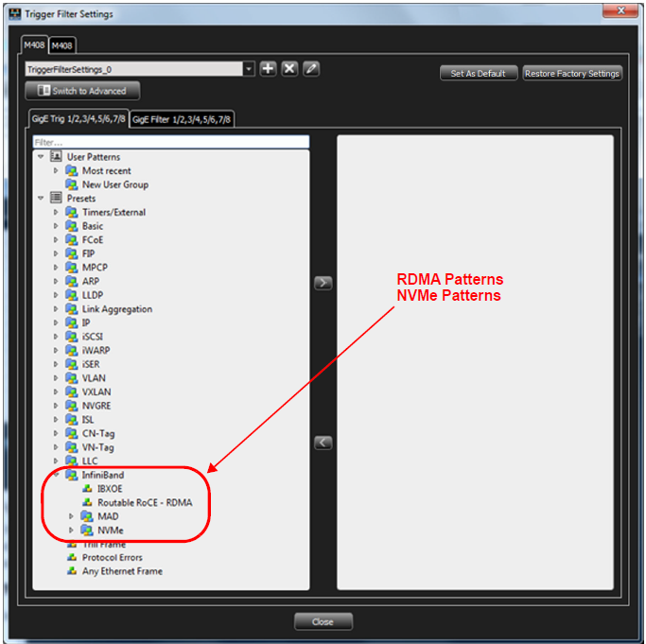Switch to the second M408 tab
This screenshot has width=646, height=644.
[62, 45]
